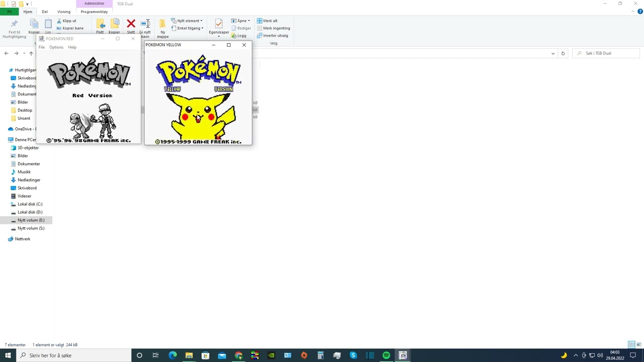This screenshot has width=644, height=362.
Task: Open the Mail app from taskbar
Action: pos(222,355)
